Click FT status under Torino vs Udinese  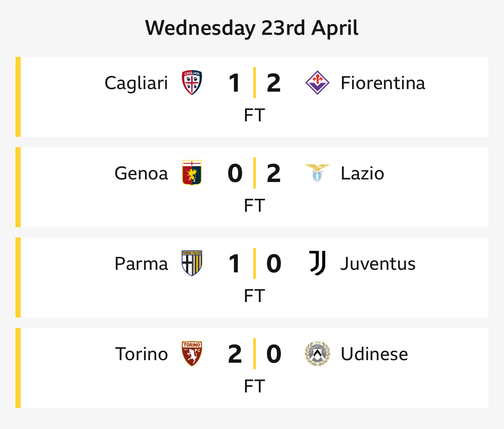coord(255,386)
